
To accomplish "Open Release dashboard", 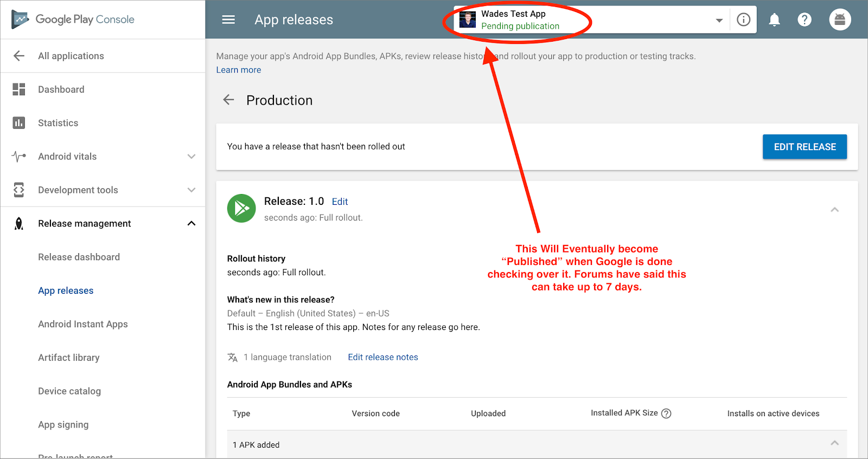I will tap(79, 257).
